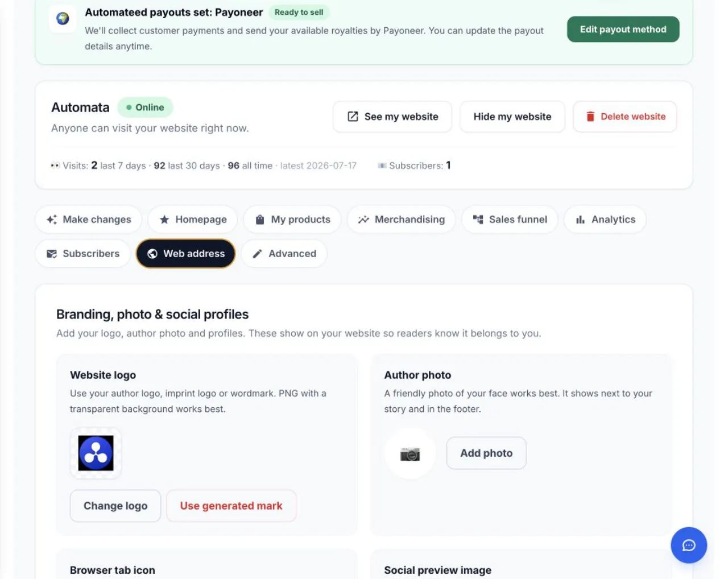
Task: Click the envelope icon on Subscribers tab
Action: tap(52, 254)
